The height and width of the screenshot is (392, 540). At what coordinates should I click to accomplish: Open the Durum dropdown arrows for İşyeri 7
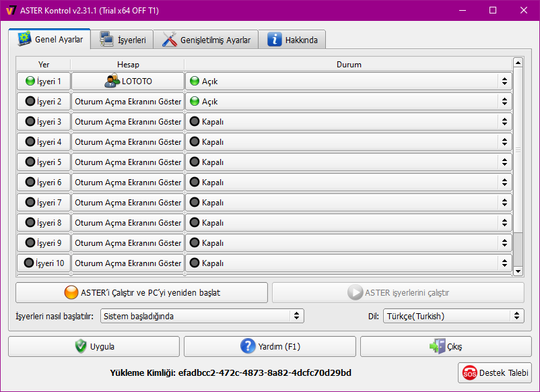(504, 202)
